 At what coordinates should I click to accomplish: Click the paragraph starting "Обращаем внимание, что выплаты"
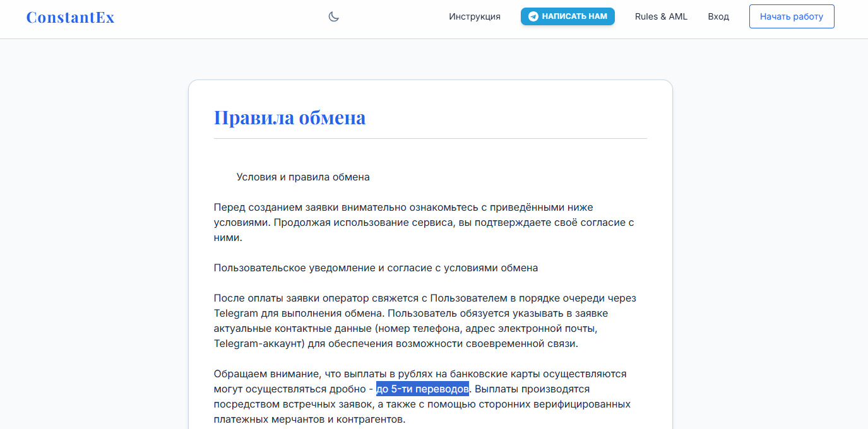point(422,397)
